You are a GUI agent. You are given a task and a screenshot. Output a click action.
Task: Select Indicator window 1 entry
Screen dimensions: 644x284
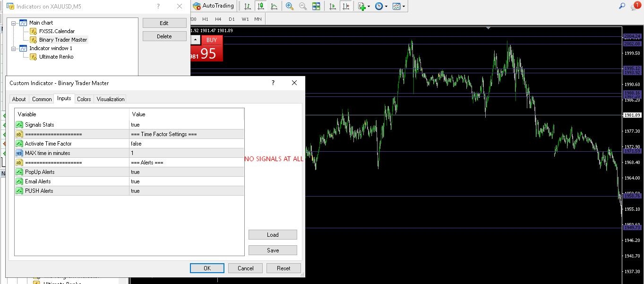pyautogui.click(x=51, y=48)
